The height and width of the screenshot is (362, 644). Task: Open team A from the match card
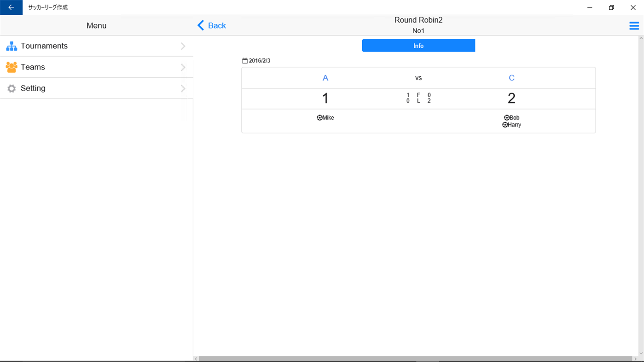(x=325, y=77)
